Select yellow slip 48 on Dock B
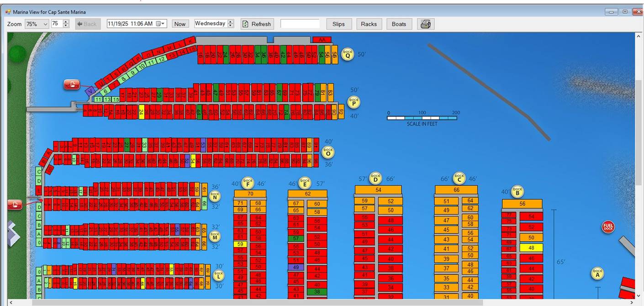Viewport: 644px width, 306px height. pyautogui.click(x=531, y=248)
